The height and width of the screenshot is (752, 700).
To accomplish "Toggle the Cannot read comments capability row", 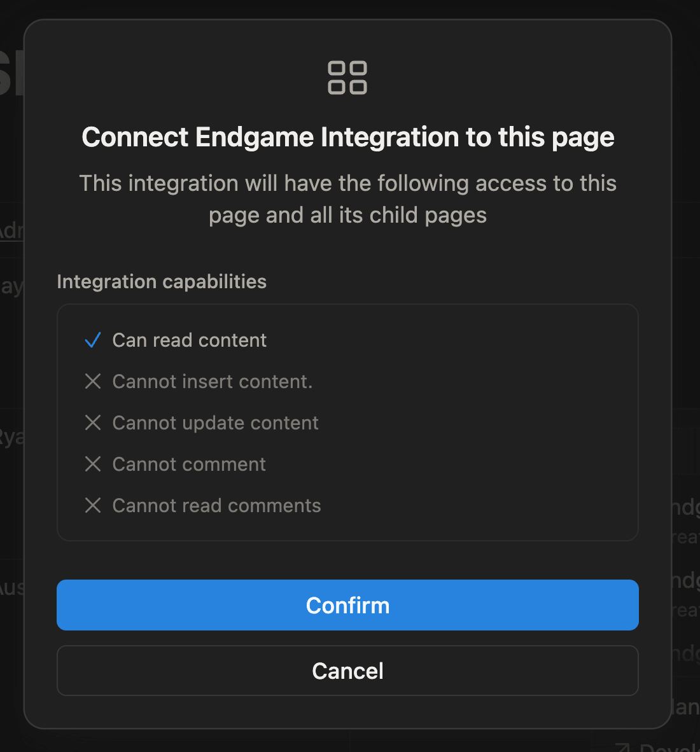I will coord(216,505).
